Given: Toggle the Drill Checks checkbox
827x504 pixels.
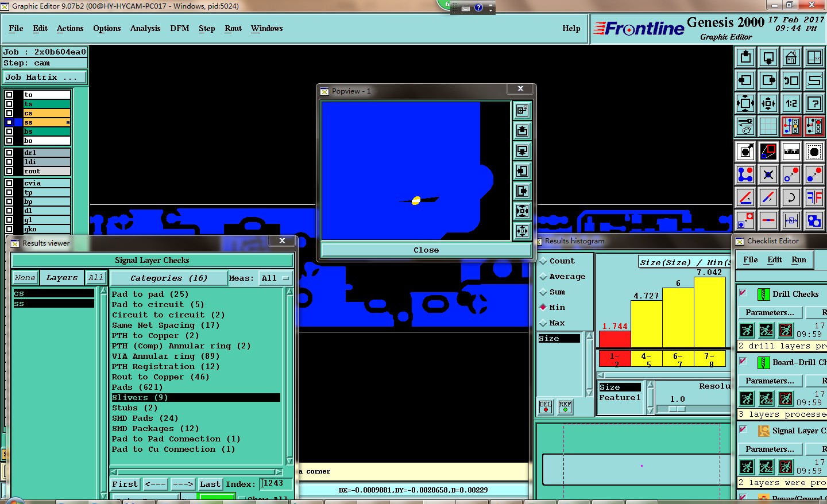Looking at the screenshot, I should click(x=743, y=293).
